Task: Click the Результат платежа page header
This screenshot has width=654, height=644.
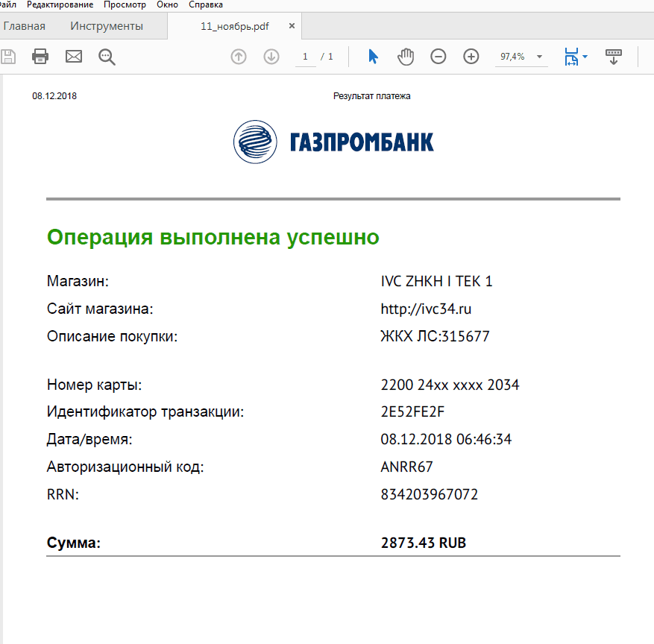Action: (371, 96)
